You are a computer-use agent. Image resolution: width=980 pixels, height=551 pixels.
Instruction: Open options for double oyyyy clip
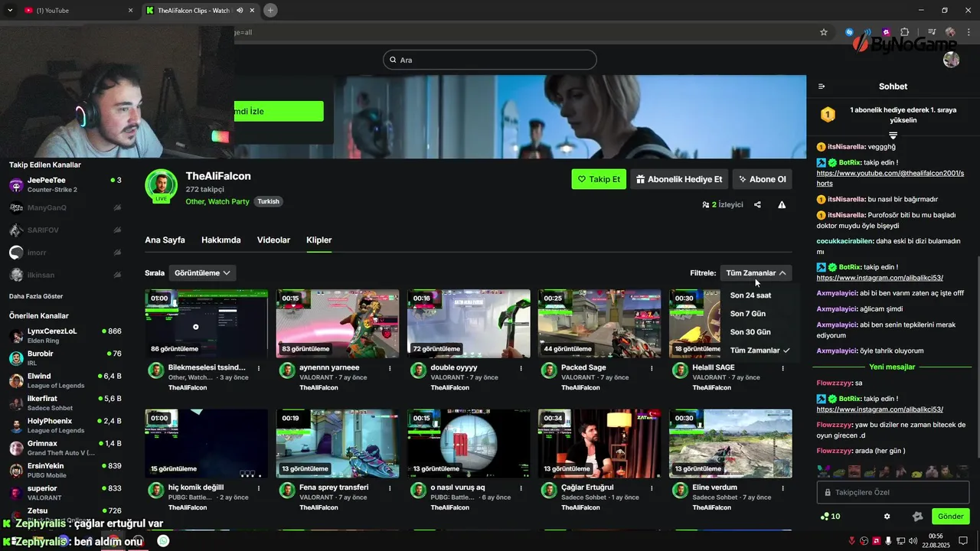pos(521,368)
